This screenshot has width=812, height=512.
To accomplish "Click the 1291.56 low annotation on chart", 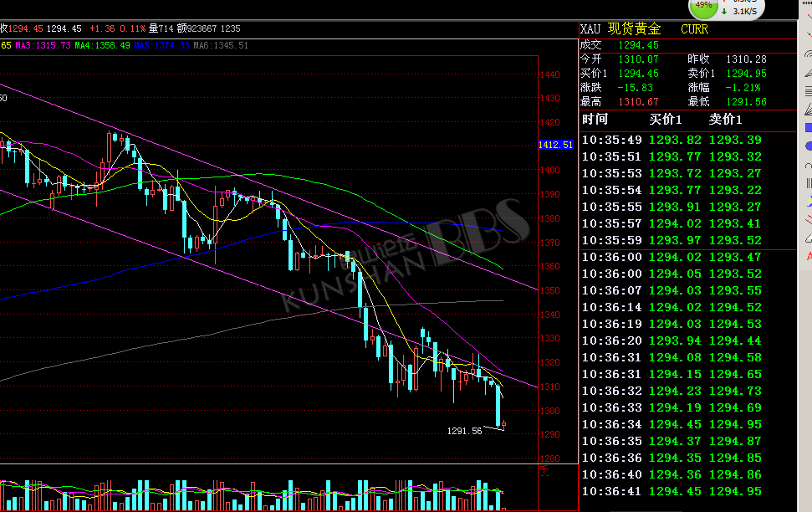I will coord(464,431).
